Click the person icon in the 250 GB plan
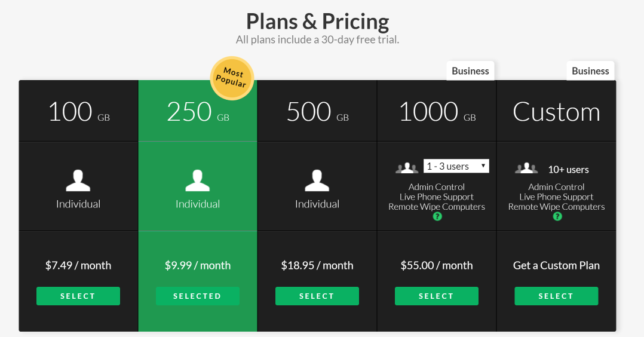644x337 pixels. coord(198,181)
